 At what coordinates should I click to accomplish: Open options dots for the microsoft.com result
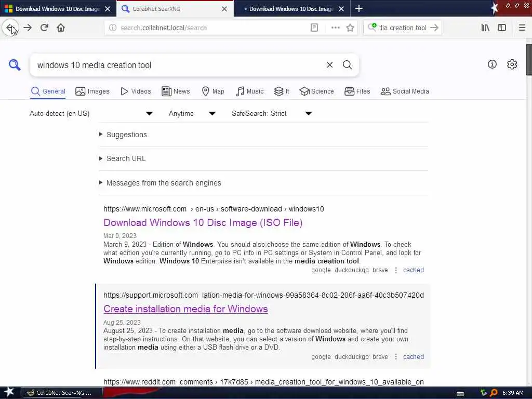click(395, 270)
